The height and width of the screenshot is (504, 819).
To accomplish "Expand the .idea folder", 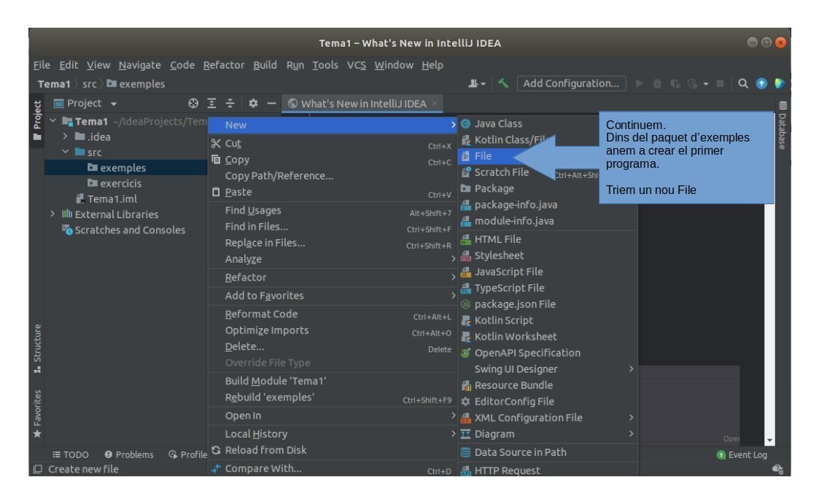I will pos(66,137).
